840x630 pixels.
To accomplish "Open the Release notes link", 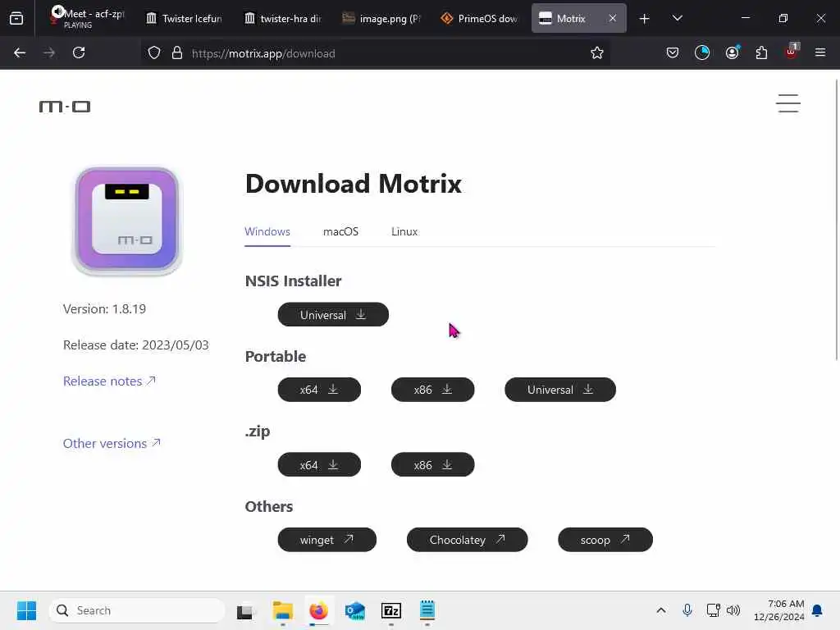I will point(109,381).
